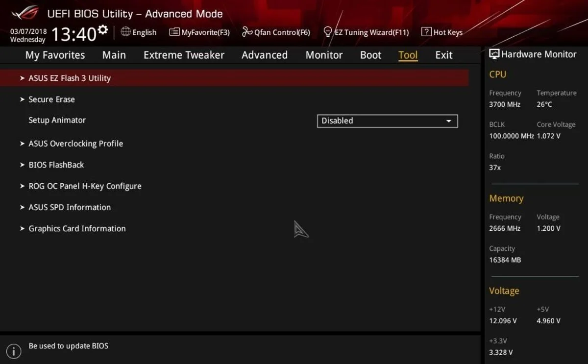The image size is (588, 364).
Task: Click the help text 'Be used to update BIOS'
Action: point(69,346)
